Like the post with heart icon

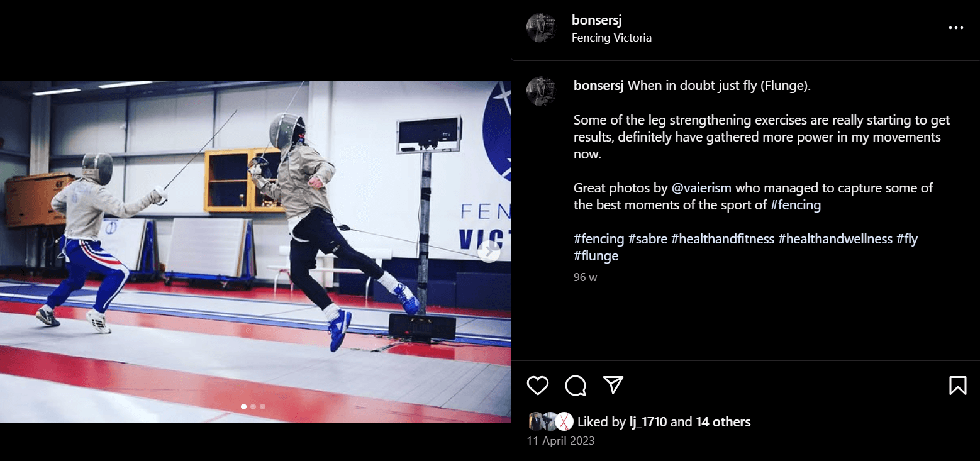point(538,385)
